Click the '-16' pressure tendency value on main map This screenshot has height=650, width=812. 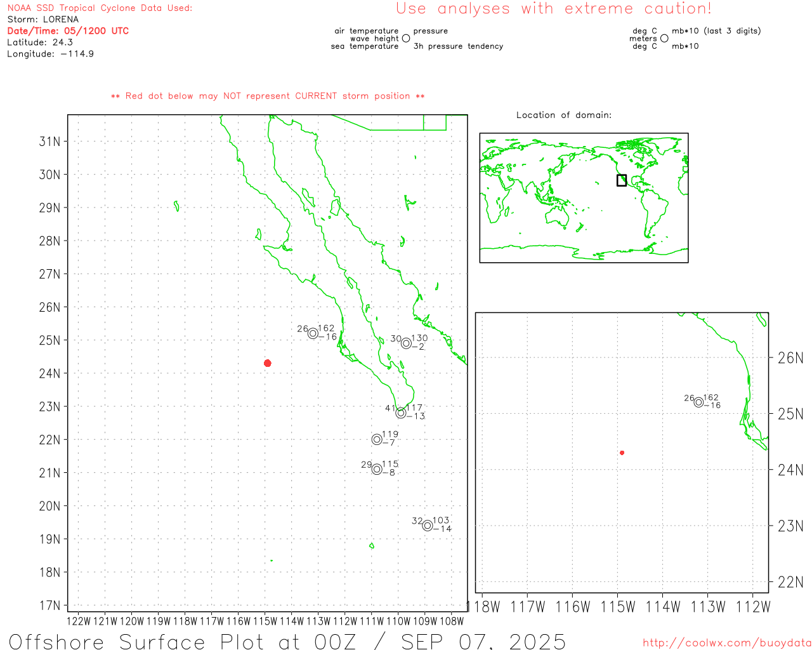[x=328, y=337]
